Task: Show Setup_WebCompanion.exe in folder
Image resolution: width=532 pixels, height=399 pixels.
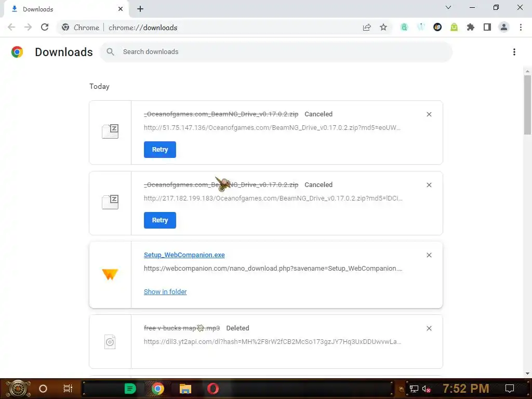Action: pyautogui.click(x=165, y=292)
